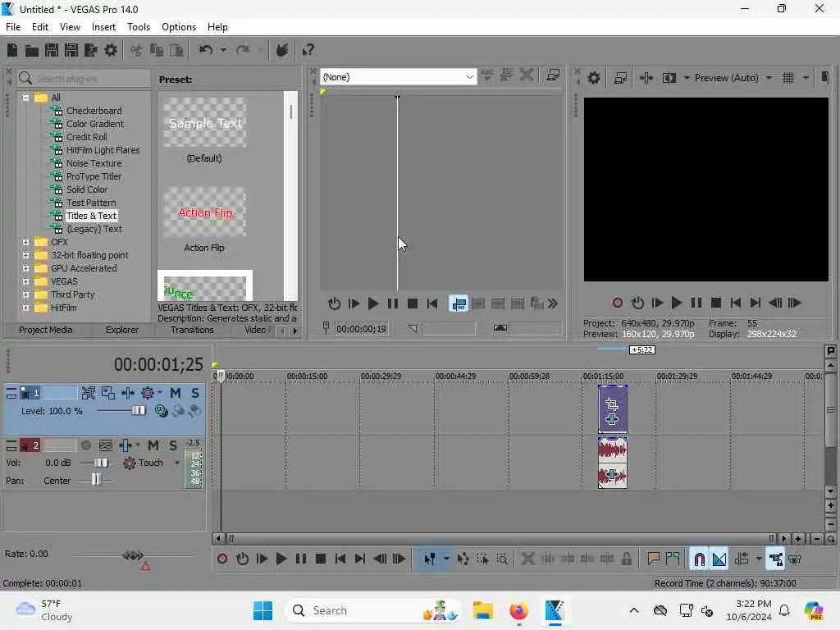Image resolution: width=840 pixels, height=630 pixels.
Task: Toggle Automatic Crossfades button
Action: tap(719, 559)
